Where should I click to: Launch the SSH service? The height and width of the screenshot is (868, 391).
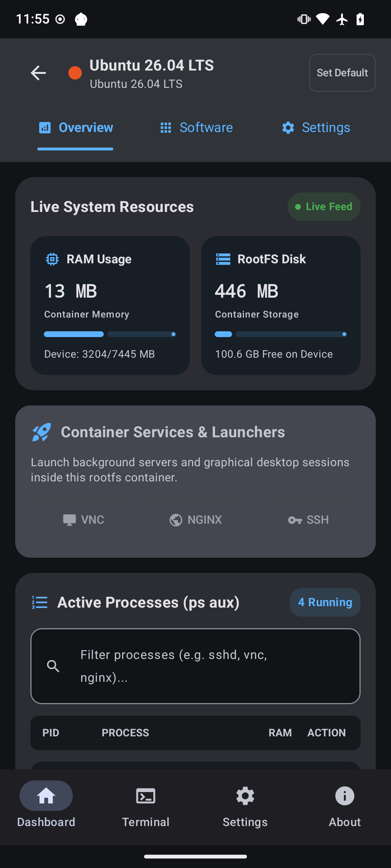tap(308, 520)
